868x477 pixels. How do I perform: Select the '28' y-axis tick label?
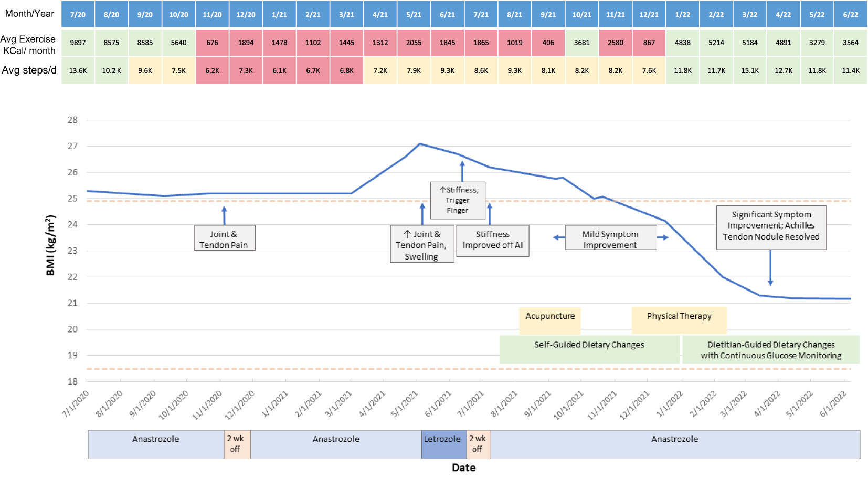[72, 120]
